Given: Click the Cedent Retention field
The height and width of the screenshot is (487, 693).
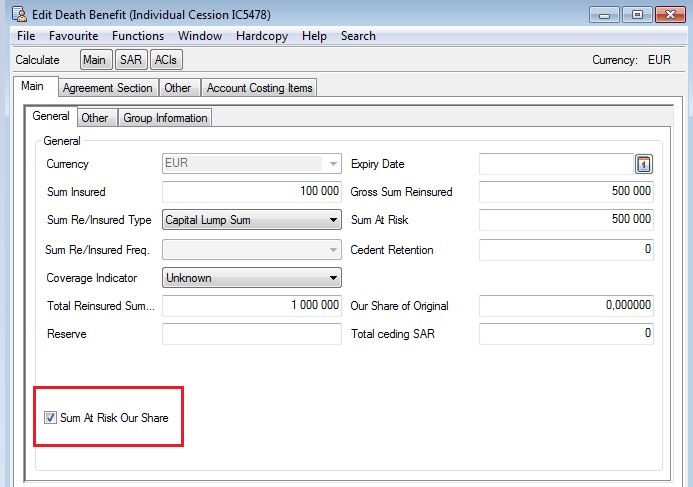Looking at the screenshot, I should pos(566,250).
